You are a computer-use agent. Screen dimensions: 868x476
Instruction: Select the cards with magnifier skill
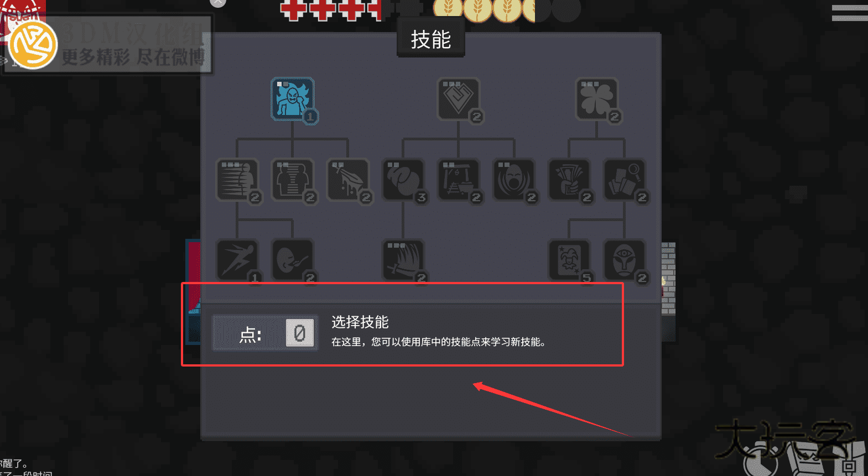(625, 180)
